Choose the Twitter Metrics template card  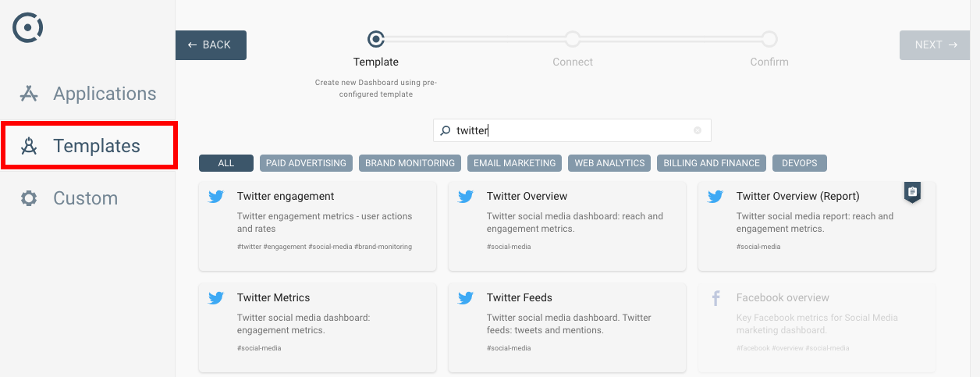[318, 328]
